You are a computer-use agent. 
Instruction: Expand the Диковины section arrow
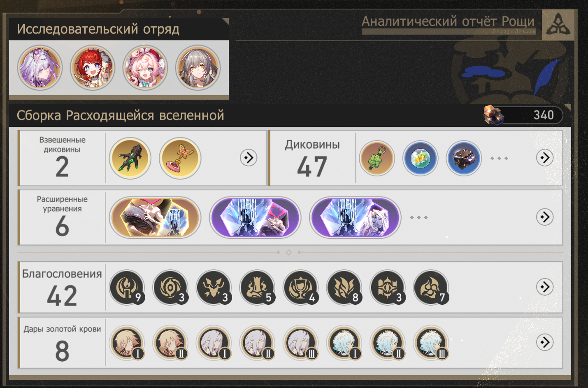point(545,157)
